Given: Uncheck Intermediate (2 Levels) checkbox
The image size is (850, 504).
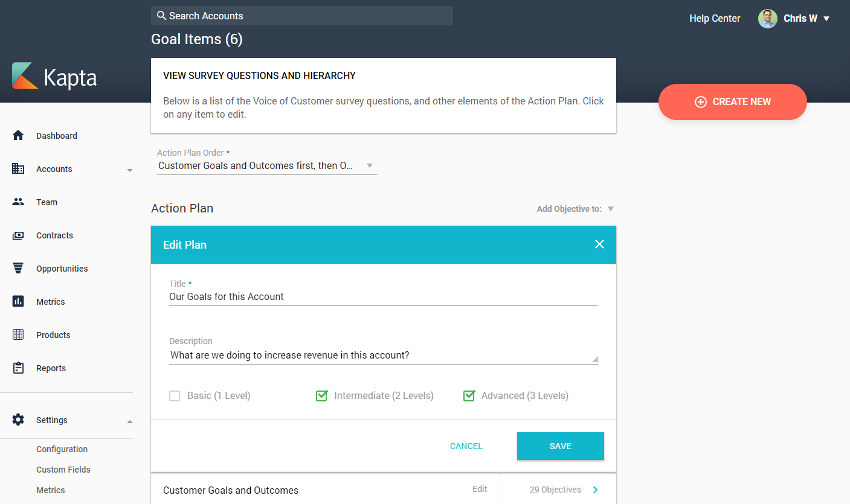Looking at the screenshot, I should click(x=321, y=396).
